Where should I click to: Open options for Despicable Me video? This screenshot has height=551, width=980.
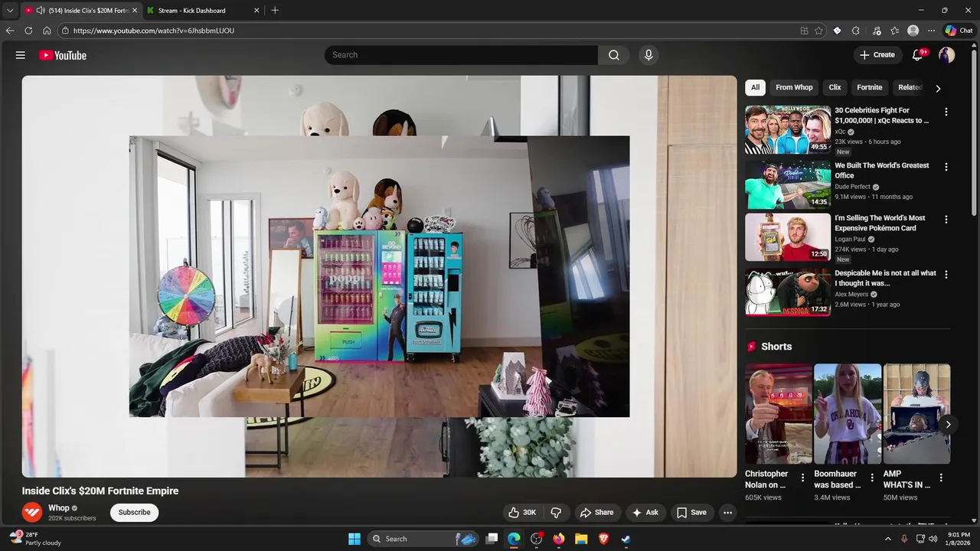coord(946,275)
